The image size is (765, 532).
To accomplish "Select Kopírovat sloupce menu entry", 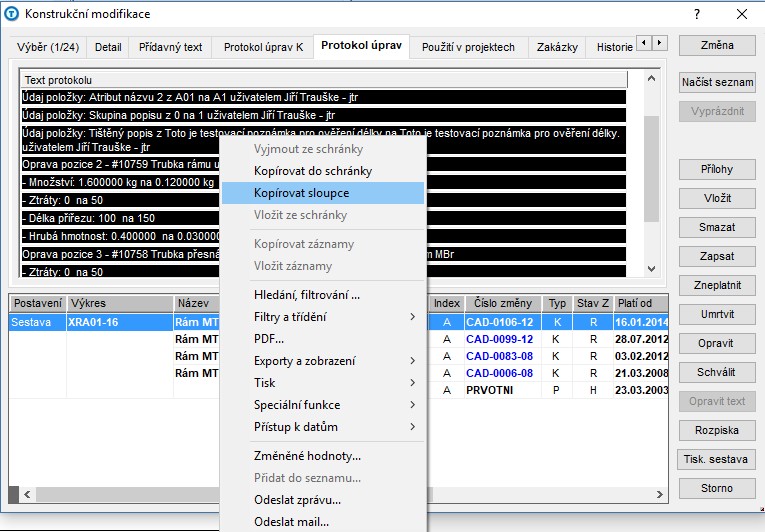I will pyautogui.click(x=322, y=193).
